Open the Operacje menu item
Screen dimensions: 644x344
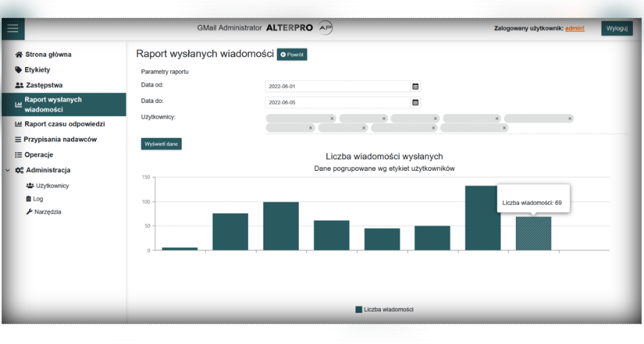pos(39,155)
